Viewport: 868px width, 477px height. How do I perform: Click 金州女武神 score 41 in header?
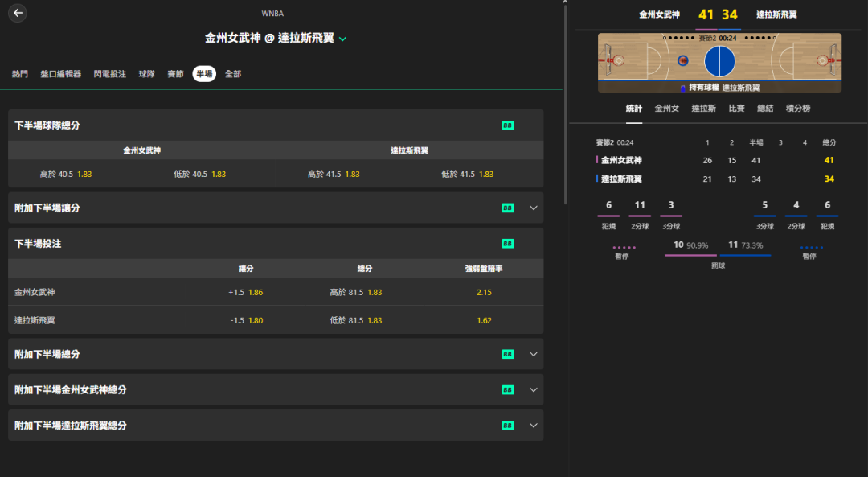point(706,15)
